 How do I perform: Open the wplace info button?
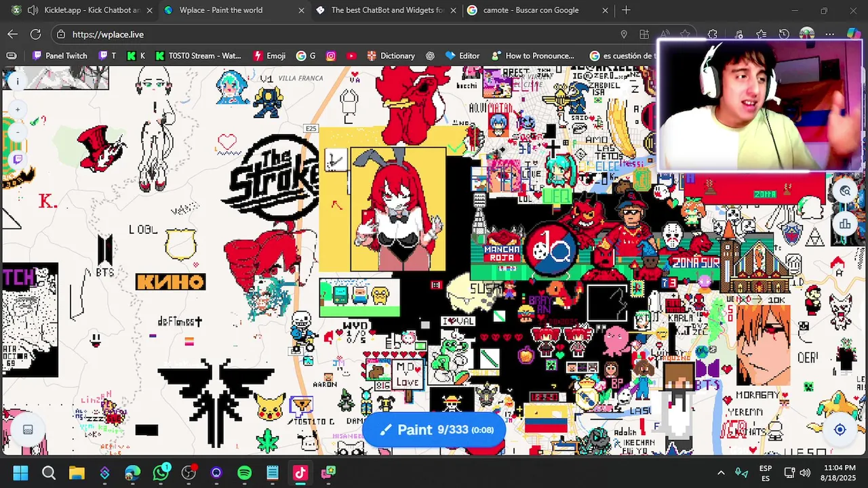(x=18, y=81)
